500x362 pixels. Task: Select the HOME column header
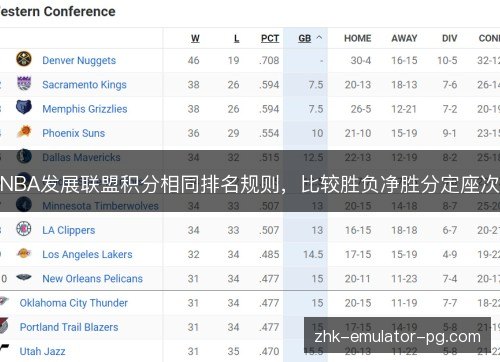pos(357,38)
